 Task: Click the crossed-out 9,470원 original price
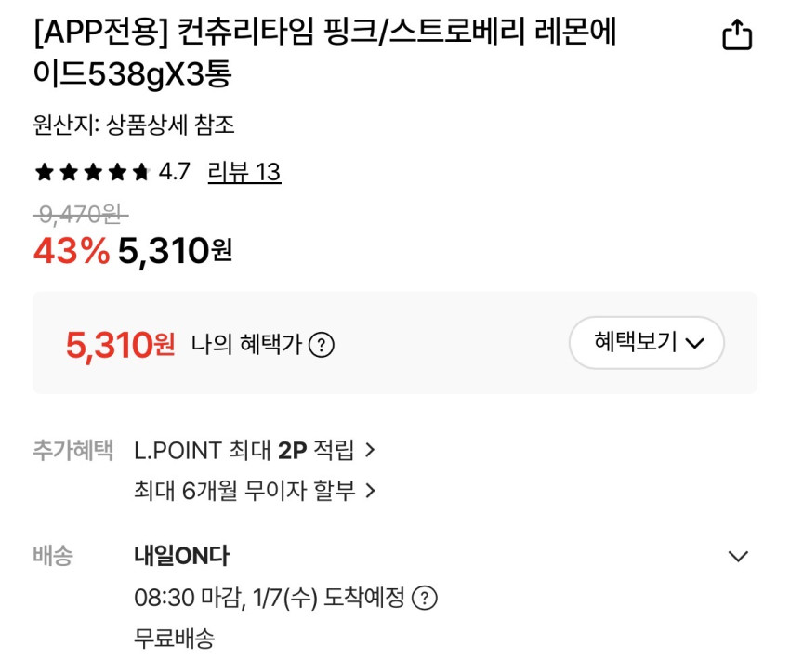(x=80, y=215)
